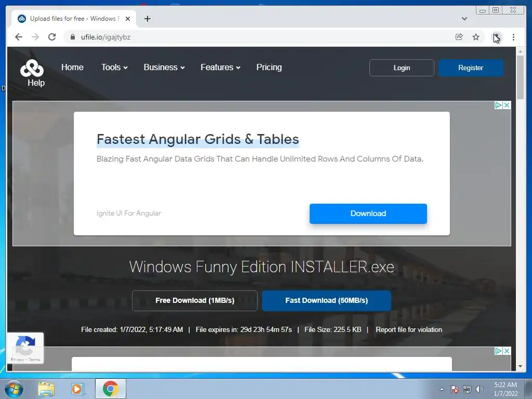Image resolution: width=532 pixels, height=399 pixels.
Task: Click the File created timestamp text
Action: pos(132,330)
